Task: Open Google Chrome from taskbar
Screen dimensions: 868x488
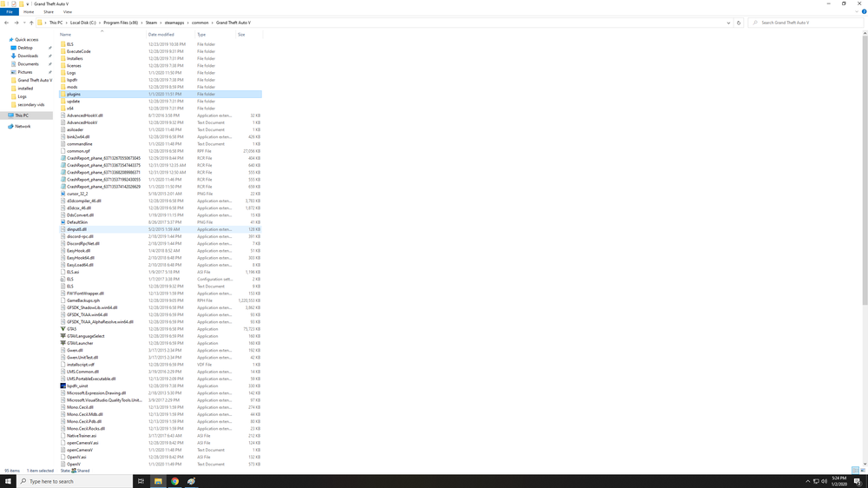Action: [174, 481]
